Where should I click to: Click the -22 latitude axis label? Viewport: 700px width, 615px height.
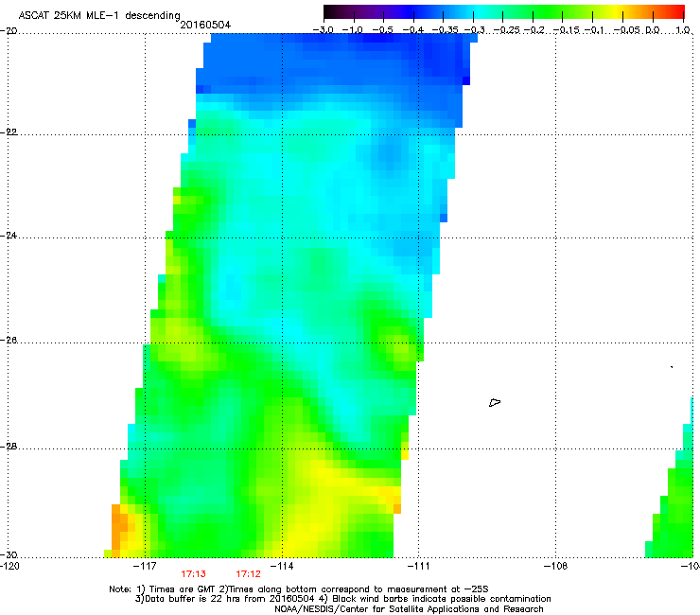(x=9, y=132)
